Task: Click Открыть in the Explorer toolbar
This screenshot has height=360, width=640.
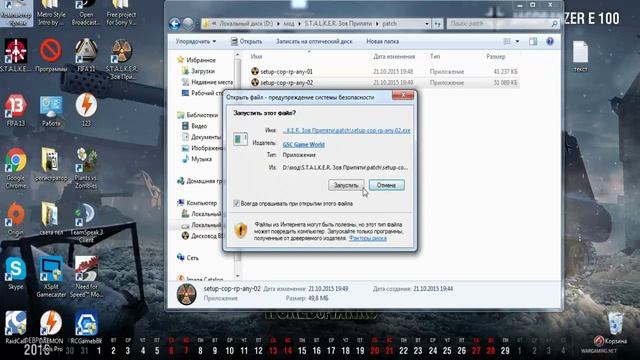Action: coord(246,42)
